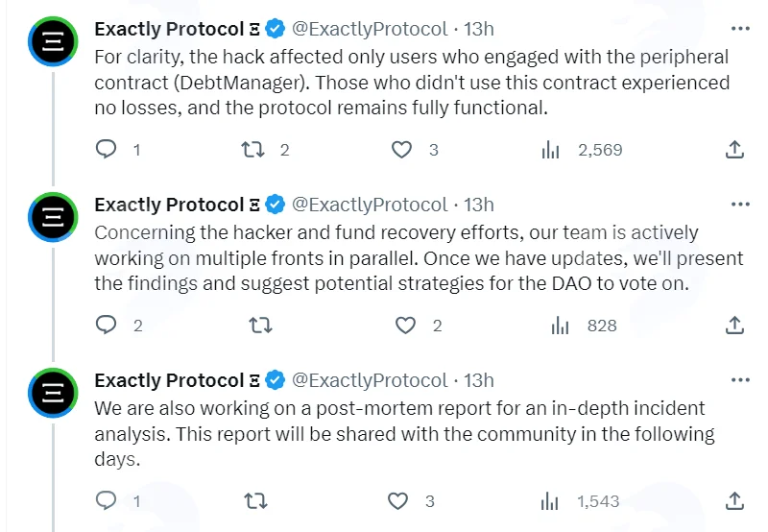This screenshot has height=532, width=768.
Task: Open more options on the post-mortem tweet
Action: point(740,380)
